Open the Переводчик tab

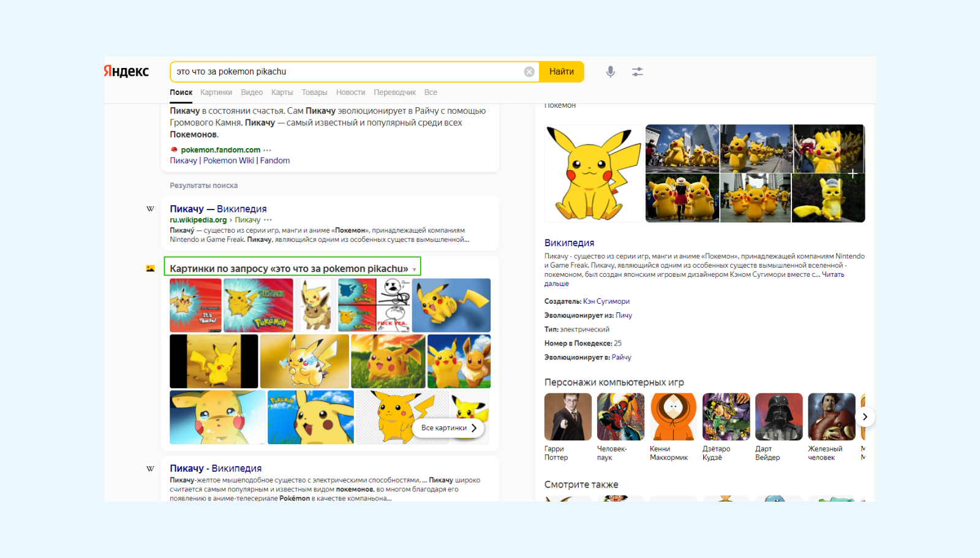pos(394,92)
